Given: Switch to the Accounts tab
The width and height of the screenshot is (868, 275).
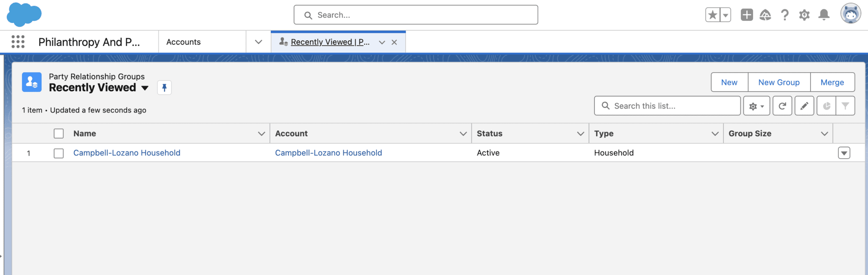Looking at the screenshot, I should (x=184, y=42).
